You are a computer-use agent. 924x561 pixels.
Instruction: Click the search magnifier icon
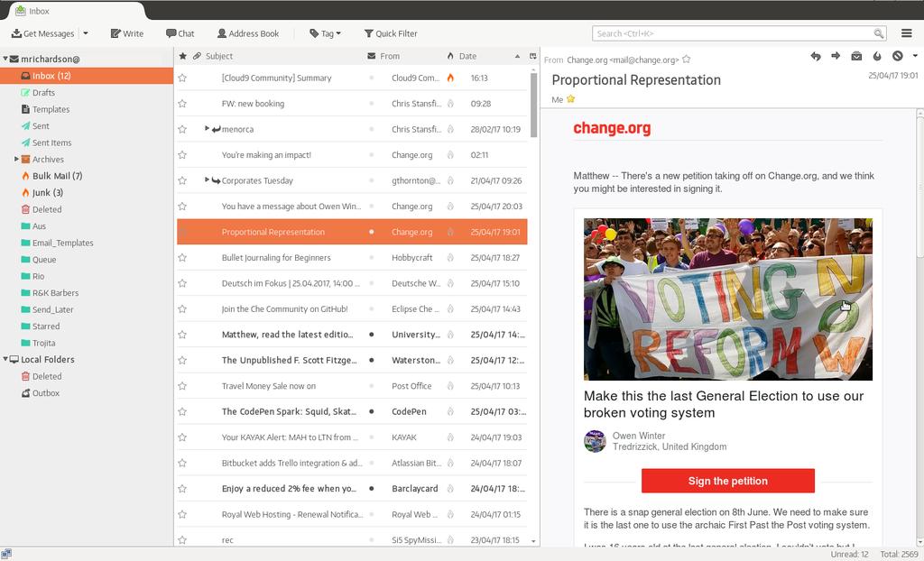[x=879, y=33]
